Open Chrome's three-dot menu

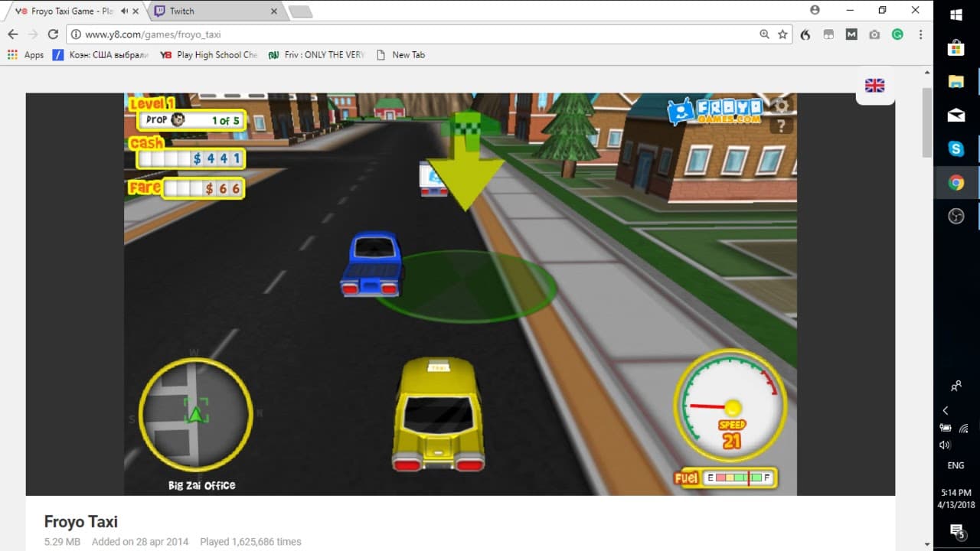tap(920, 34)
